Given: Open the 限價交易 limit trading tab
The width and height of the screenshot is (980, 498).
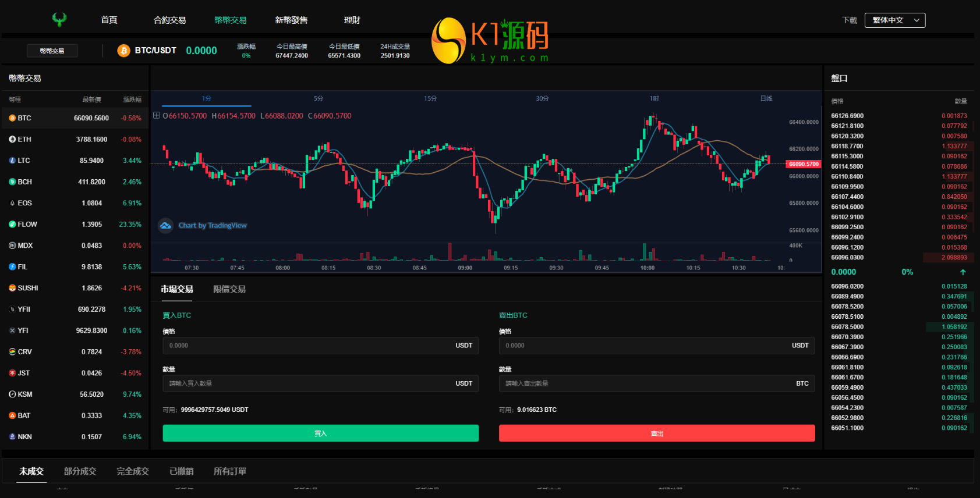Looking at the screenshot, I should [229, 289].
